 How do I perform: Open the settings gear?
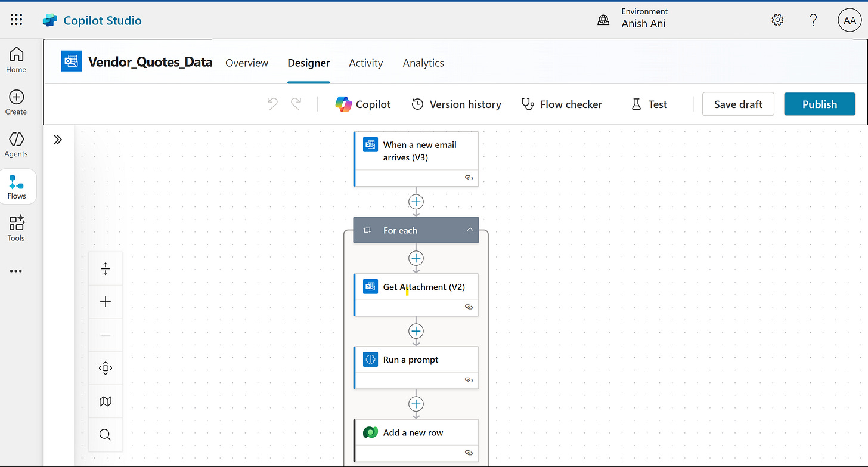(x=777, y=20)
